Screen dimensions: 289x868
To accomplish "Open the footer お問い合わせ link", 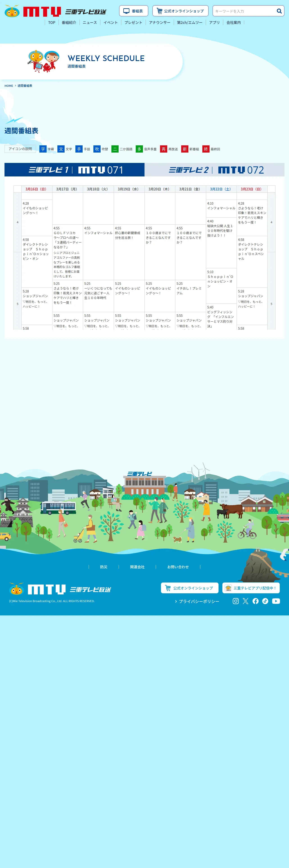I will coord(178,567).
